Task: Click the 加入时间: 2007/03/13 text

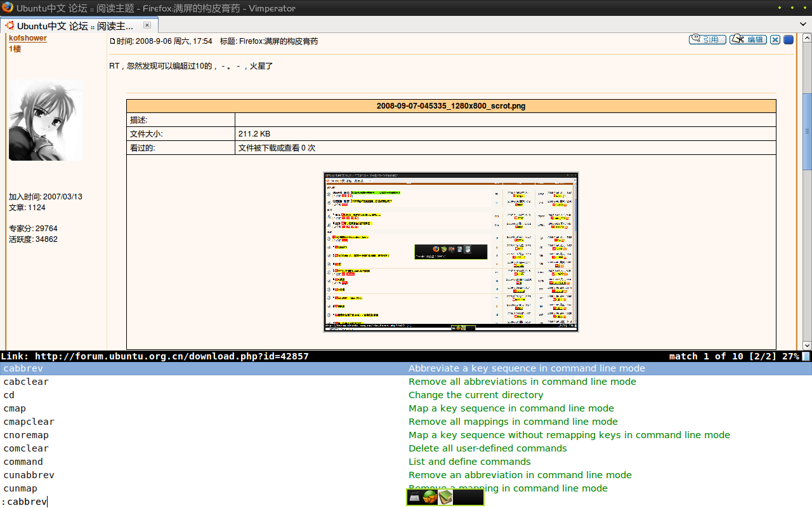Action: point(46,197)
